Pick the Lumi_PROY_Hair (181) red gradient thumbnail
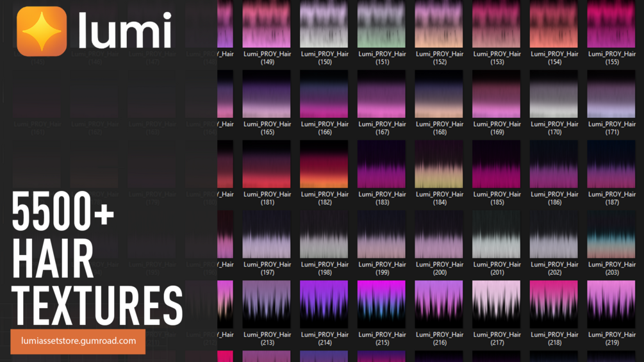Screen dimensions: 644x362 267,164
